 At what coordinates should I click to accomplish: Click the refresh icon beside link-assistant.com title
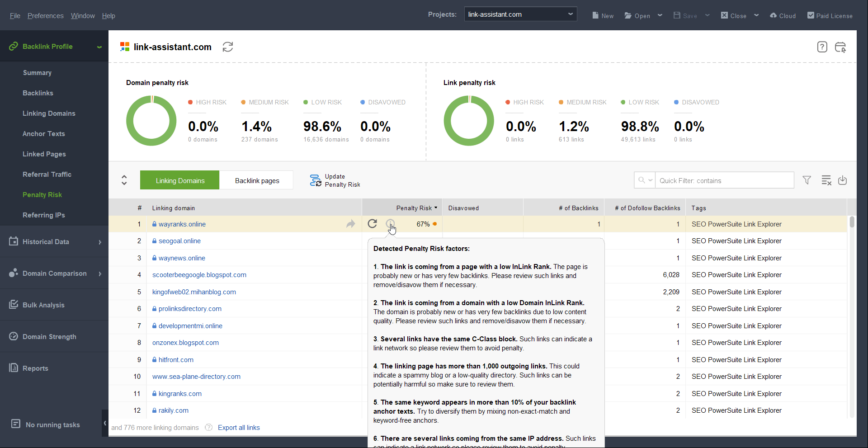point(228,47)
